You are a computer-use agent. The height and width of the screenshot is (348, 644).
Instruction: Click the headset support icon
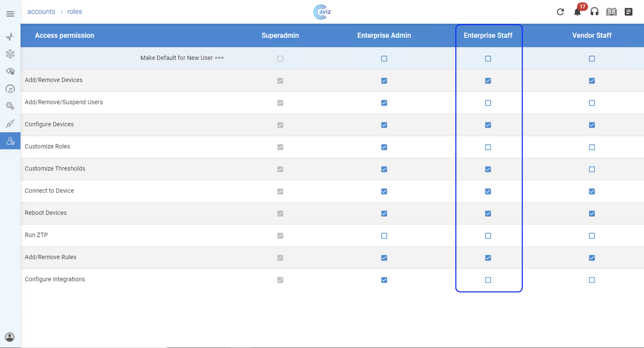tap(594, 12)
